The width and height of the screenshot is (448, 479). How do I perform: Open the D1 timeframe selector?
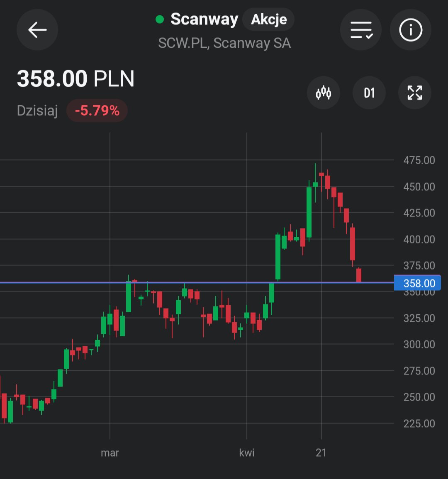coord(369,92)
